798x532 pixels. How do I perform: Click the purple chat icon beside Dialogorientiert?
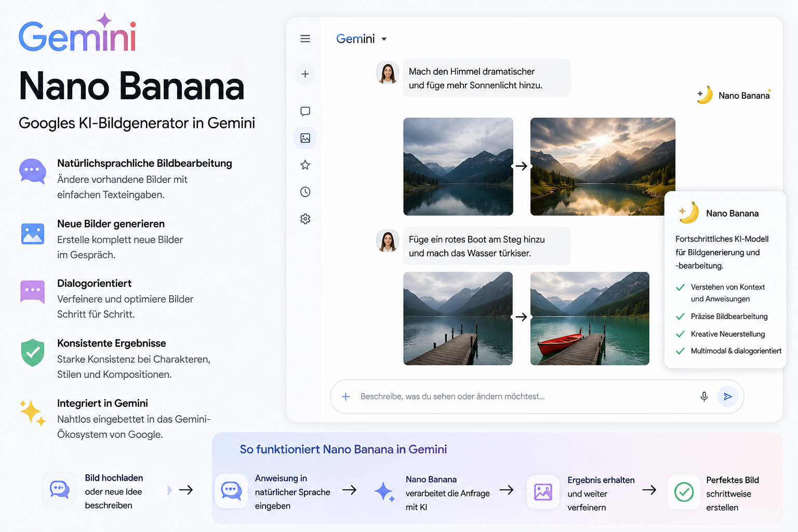[x=33, y=292]
